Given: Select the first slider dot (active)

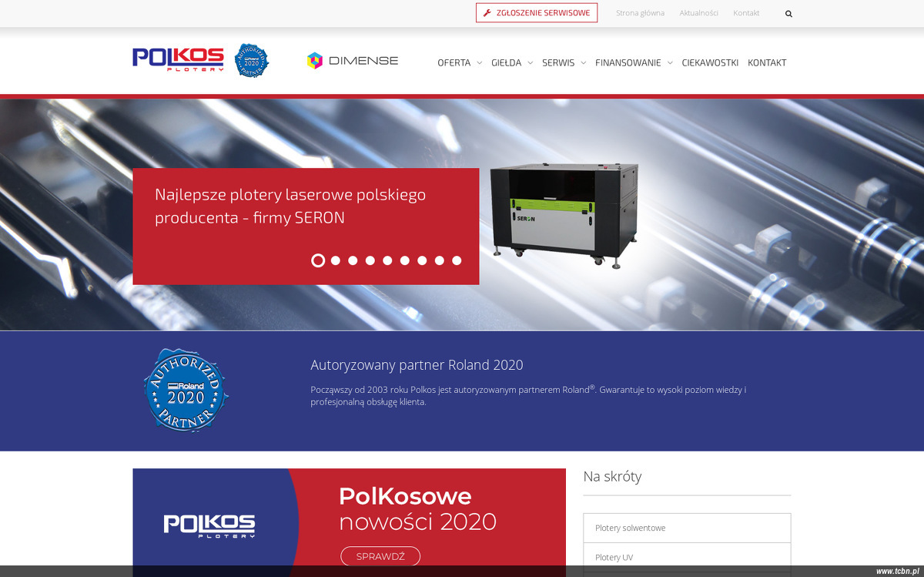Looking at the screenshot, I should coord(318,260).
